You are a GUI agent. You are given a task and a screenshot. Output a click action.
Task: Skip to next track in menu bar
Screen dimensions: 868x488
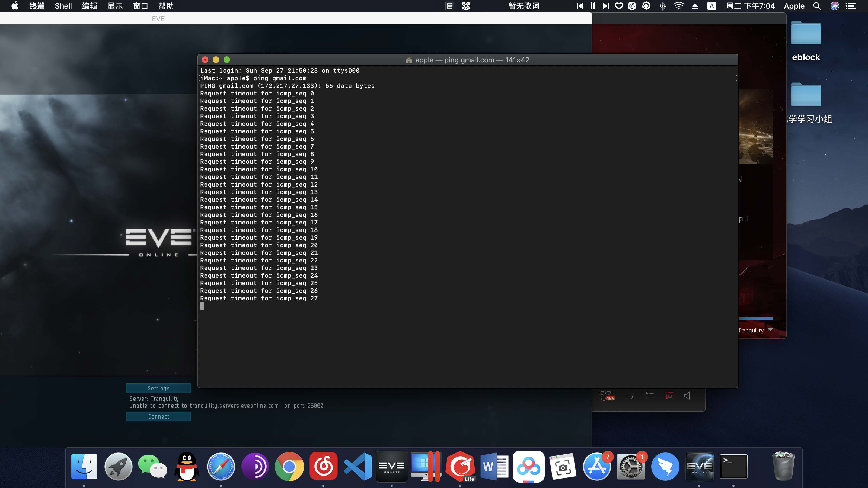pyautogui.click(x=605, y=6)
